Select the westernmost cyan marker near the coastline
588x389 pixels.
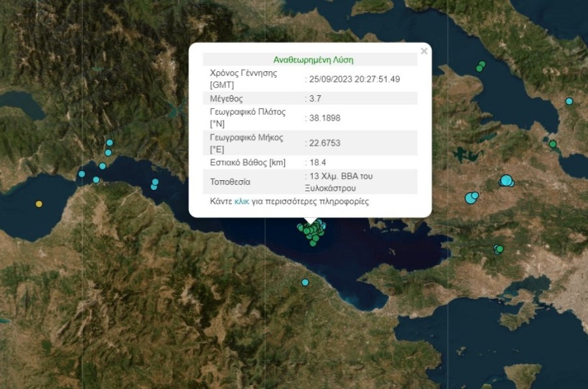point(82,174)
